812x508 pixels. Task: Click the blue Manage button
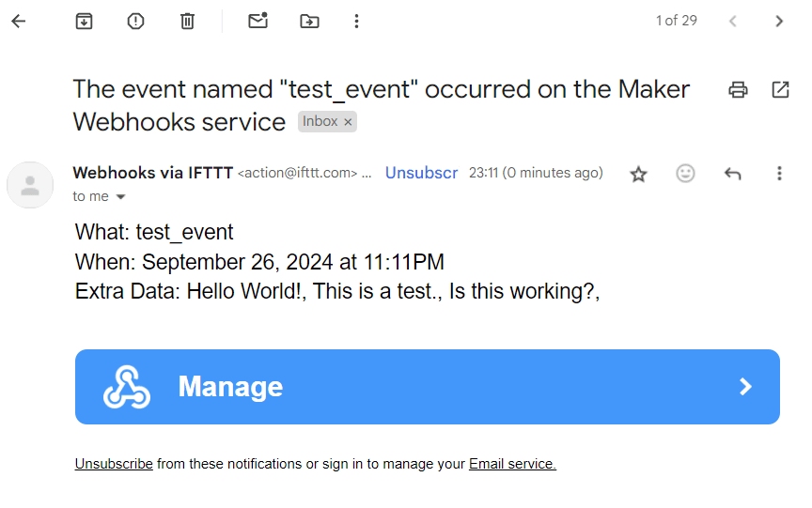[428, 387]
